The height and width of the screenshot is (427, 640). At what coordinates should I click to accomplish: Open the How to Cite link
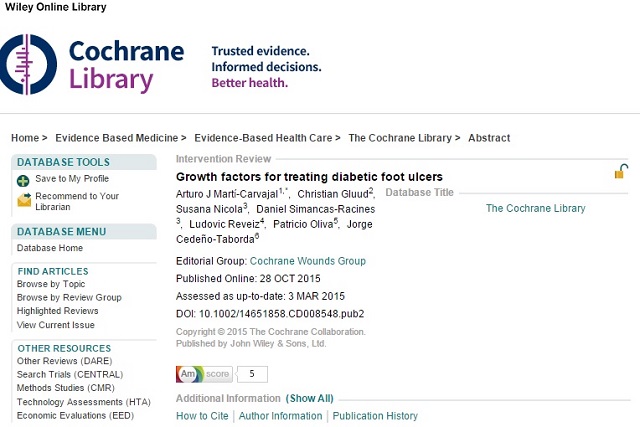point(203,416)
